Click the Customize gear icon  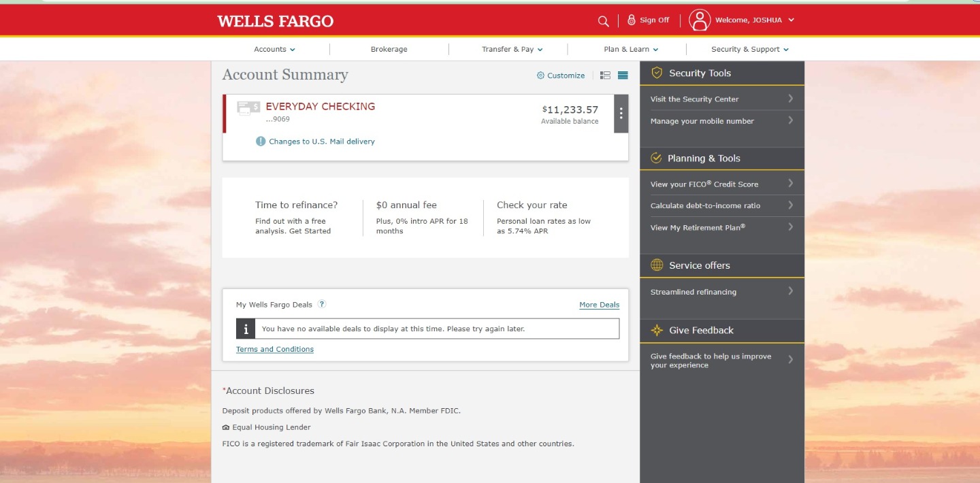540,76
